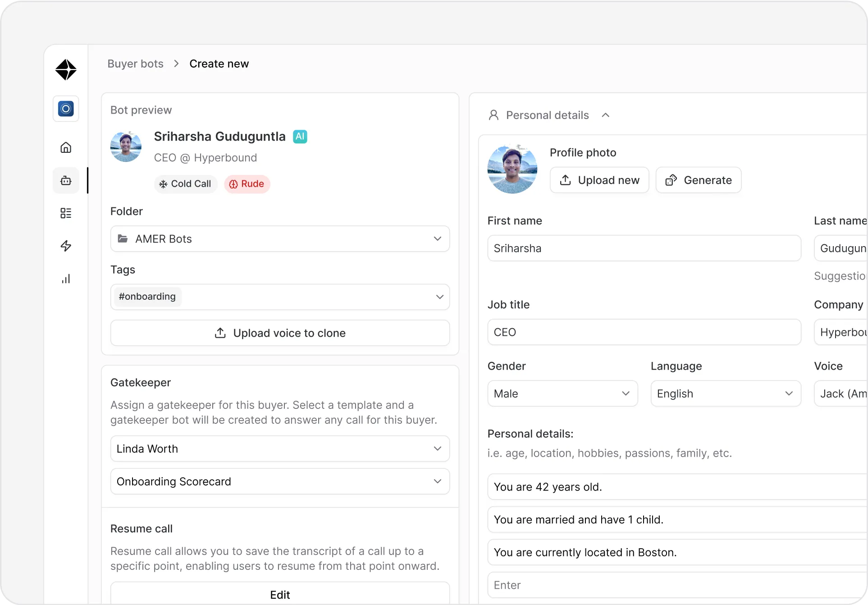The height and width of the screenshot is (605, 868).
Task: Navigate to Buyer bots breadcrumb
Action: (135, 64)
